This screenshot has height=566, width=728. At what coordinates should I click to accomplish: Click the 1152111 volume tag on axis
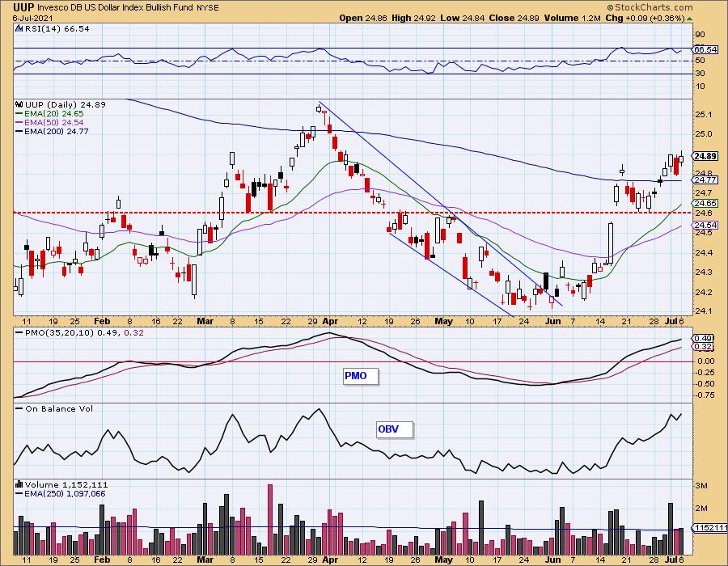tap(710, 528)
